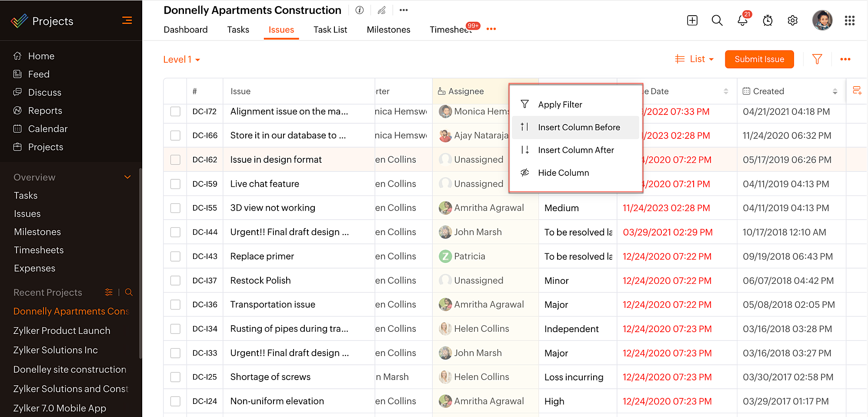This screenshot has width=868, height=417.
Task: Select row DC-I62 checkbox
Action: coord(175,160)
